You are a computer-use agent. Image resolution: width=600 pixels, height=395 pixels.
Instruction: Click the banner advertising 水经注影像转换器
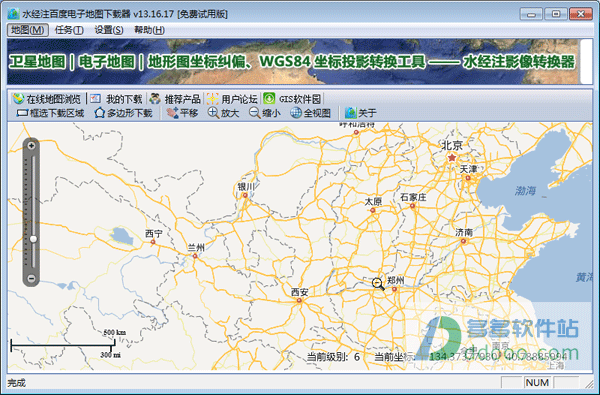[x=293, y=61]
